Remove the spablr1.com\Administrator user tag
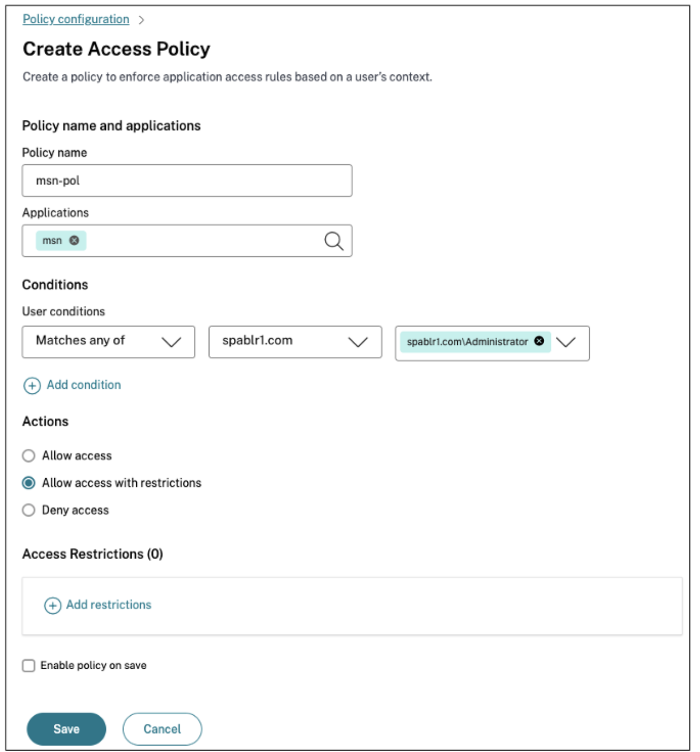This screenshot has height=752, width=700. (x=539, y=341)
